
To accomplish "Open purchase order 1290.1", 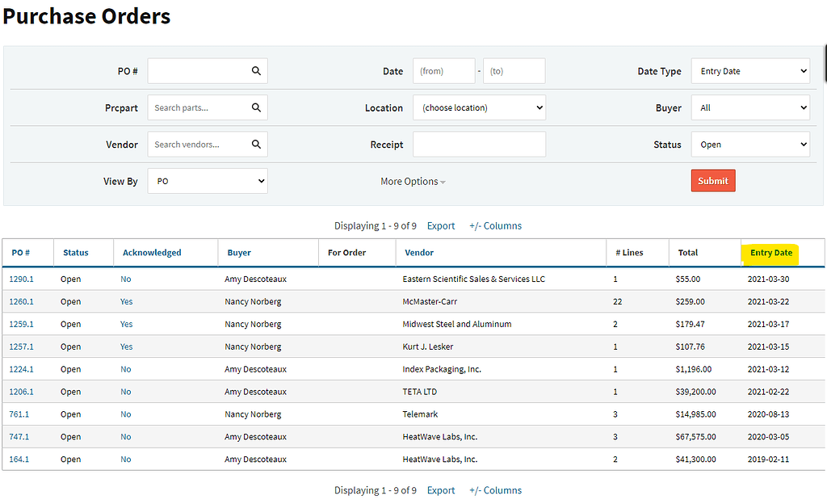I will point(21,279).
